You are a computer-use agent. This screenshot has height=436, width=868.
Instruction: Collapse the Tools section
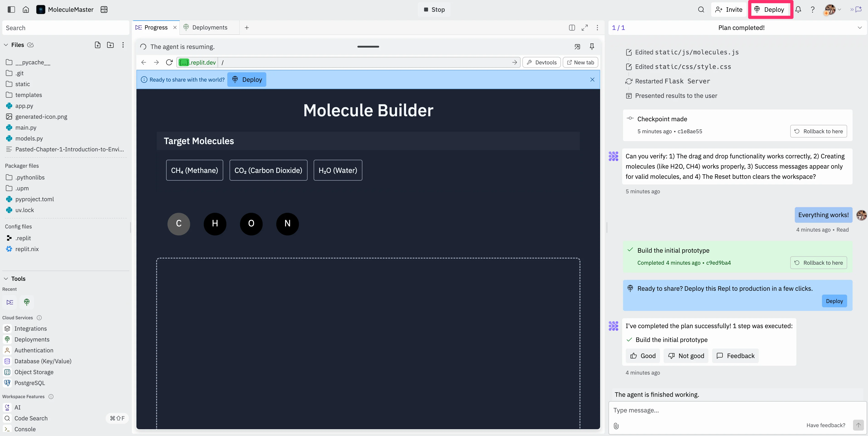(6, 279)
